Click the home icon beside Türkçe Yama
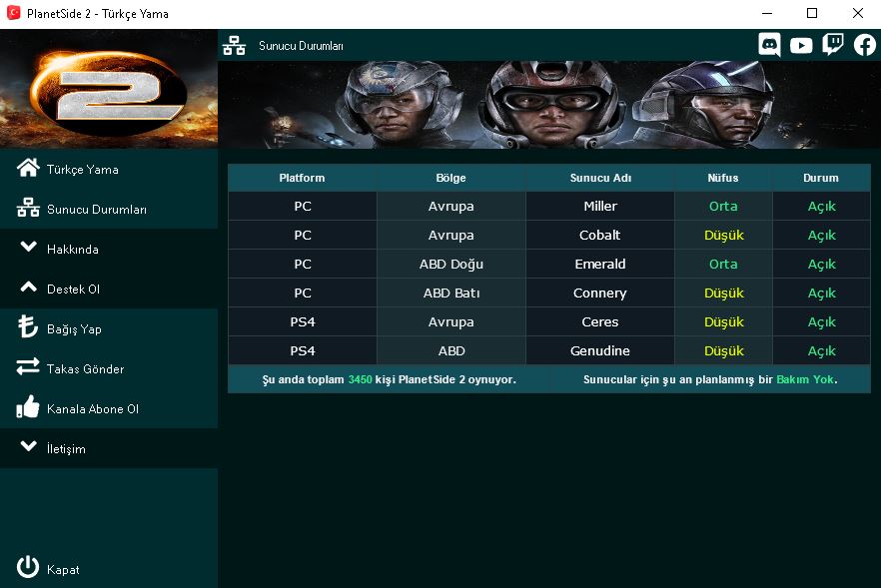This screenshot has height=588, width=881. click(28, 168)
